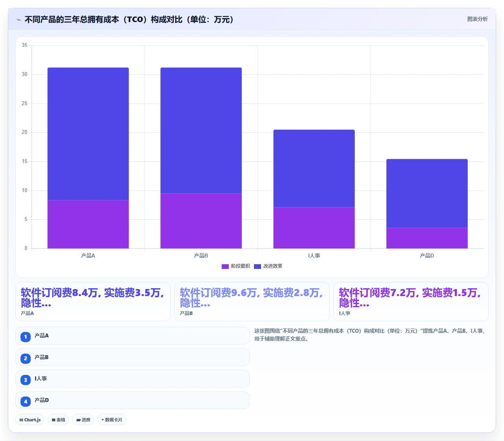Image resolution: width=504 pixels, height=441 pixels.
Task: Click the chart icon beside the title
Action: click(x=19, y=20)
